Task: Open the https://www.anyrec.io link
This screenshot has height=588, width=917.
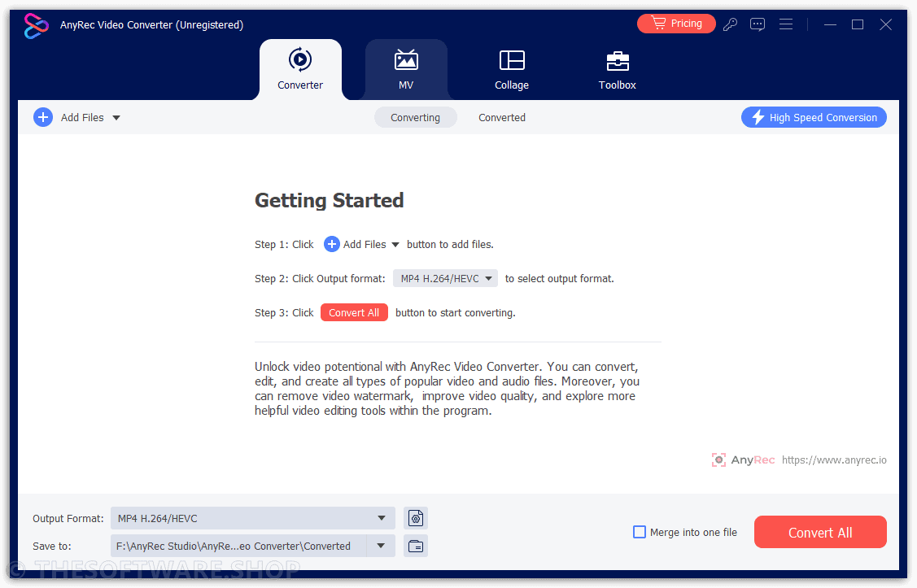Action: (834, 460)
